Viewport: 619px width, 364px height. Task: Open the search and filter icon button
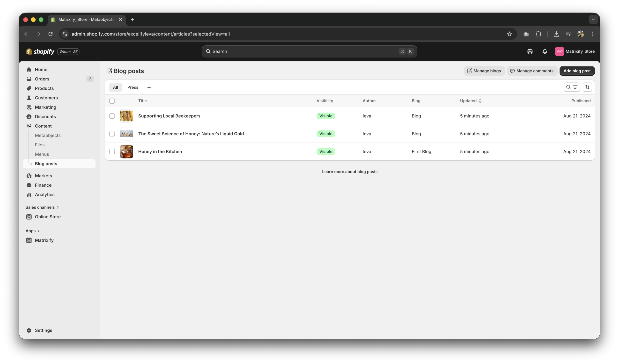(572, 87)
